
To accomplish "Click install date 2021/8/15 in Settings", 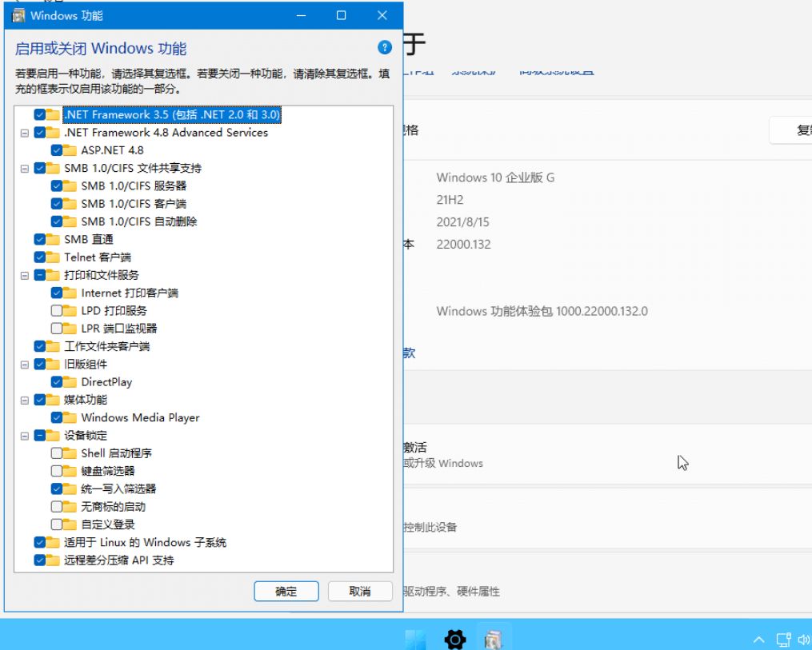I will point(463,222).
